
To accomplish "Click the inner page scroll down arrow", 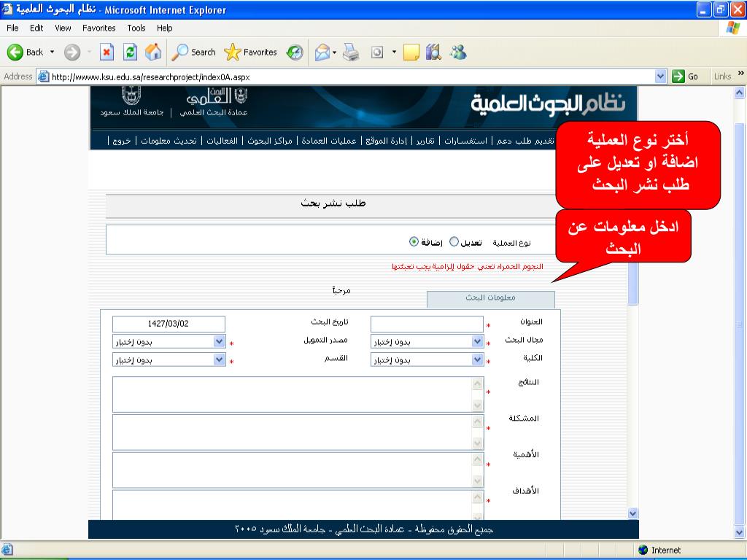I will click(x=632, y=513).
